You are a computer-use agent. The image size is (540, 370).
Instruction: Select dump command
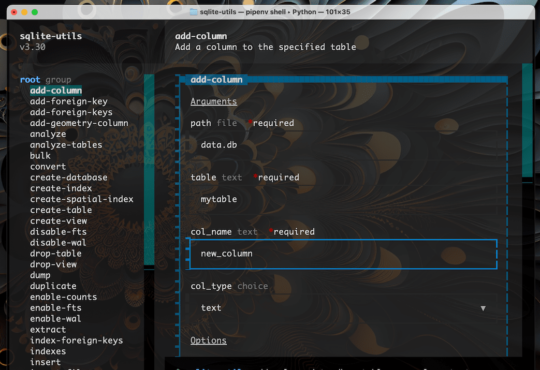point(40,275)
